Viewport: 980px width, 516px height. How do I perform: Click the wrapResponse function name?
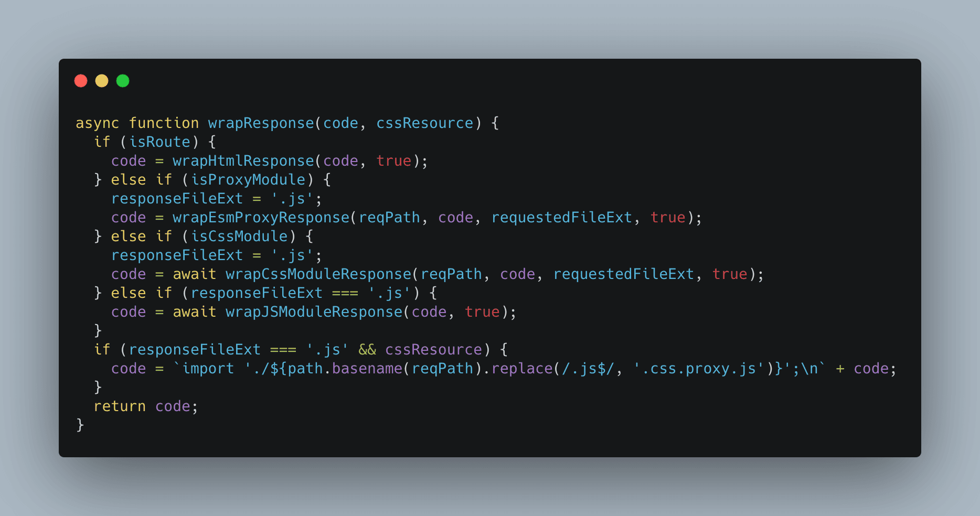coord(261,123)
